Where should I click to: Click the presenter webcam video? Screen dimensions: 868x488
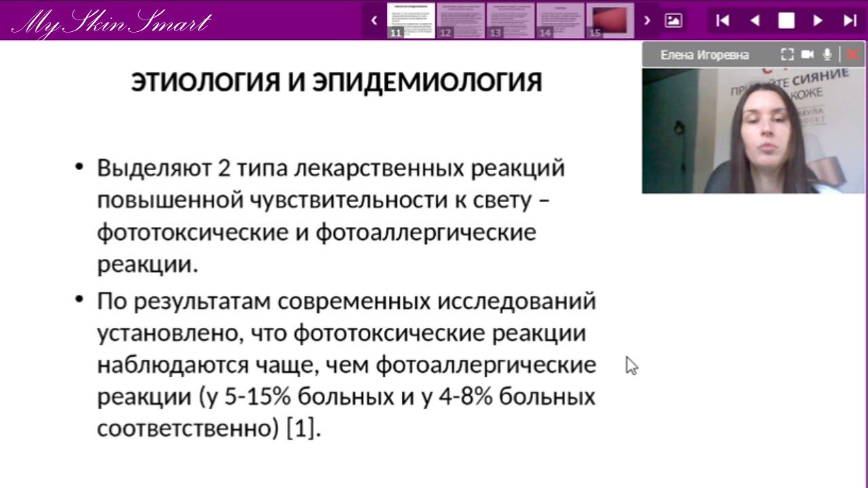click(754, 130)
